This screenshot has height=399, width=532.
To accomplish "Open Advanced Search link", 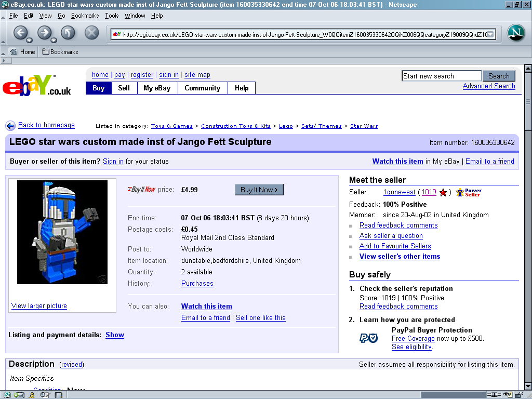I will pos(489,86).
